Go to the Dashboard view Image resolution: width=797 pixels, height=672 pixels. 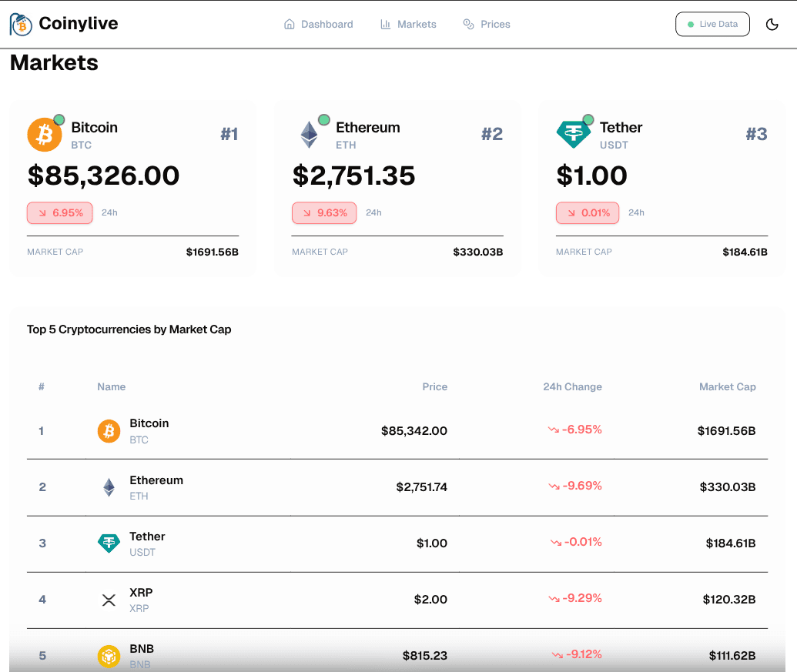[x=326, y=24]
